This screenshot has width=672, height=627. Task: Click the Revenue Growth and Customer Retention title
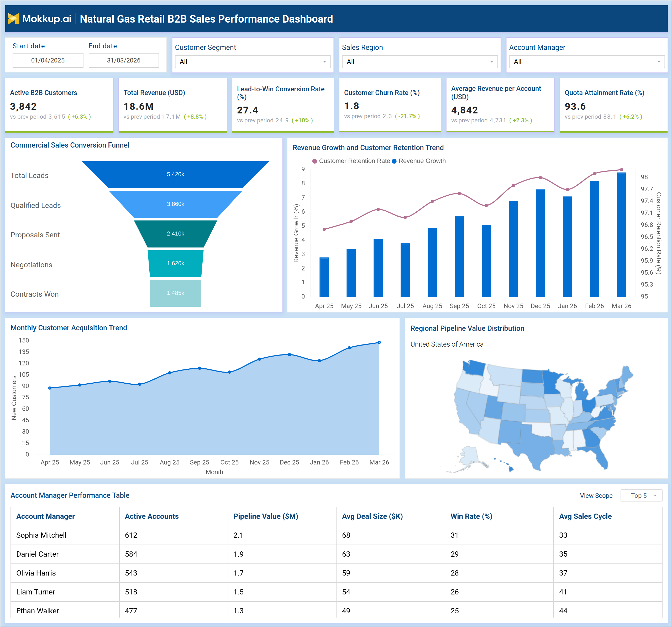368,148
